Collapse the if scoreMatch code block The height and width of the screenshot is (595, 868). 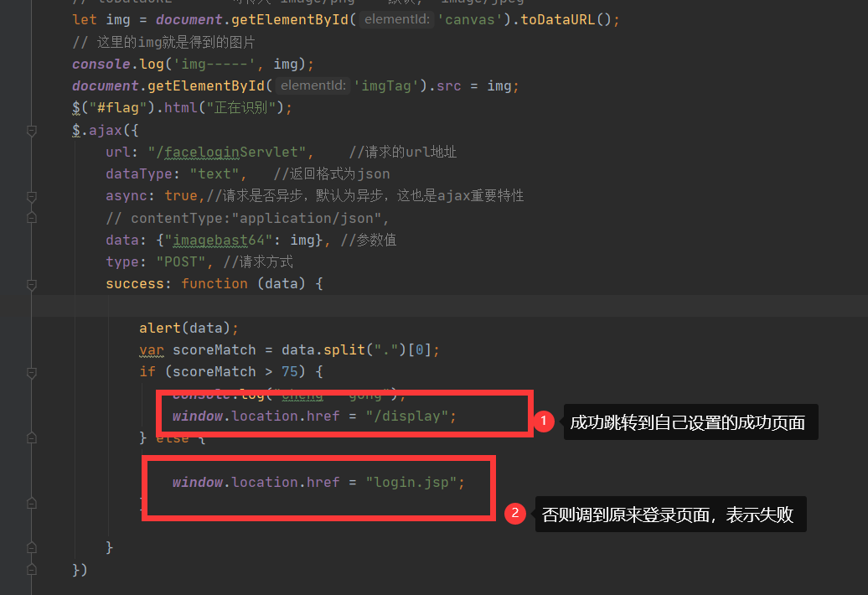tap(32, 371)
